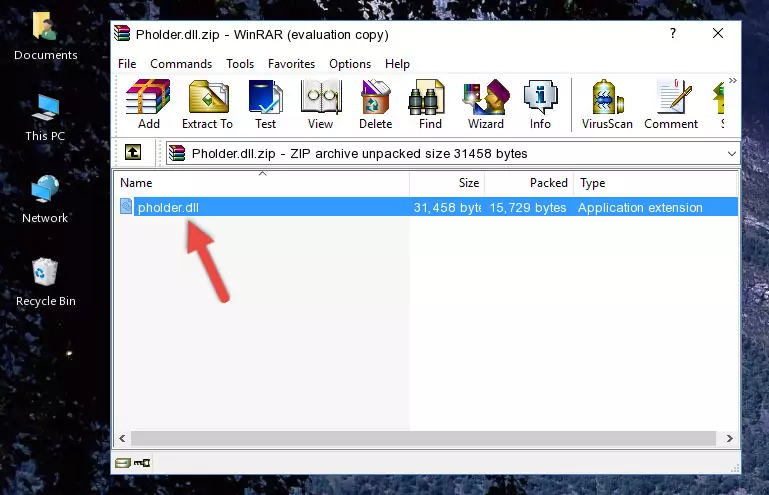
Task: Open the Commands menu
Action: [181, 64]
